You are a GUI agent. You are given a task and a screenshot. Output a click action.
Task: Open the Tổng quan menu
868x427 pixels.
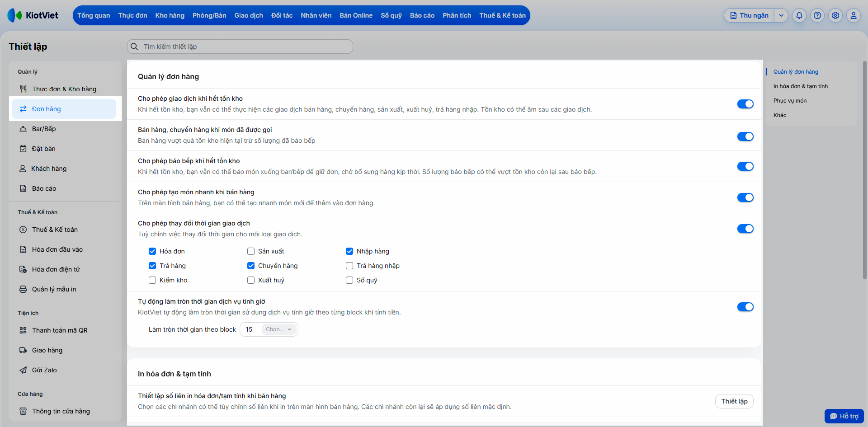point(94,15)
